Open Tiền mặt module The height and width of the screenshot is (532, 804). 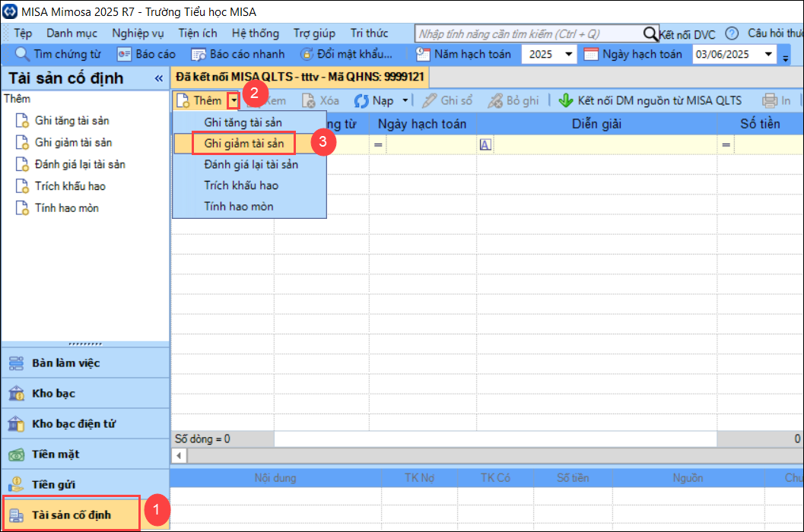coord(85,454)
